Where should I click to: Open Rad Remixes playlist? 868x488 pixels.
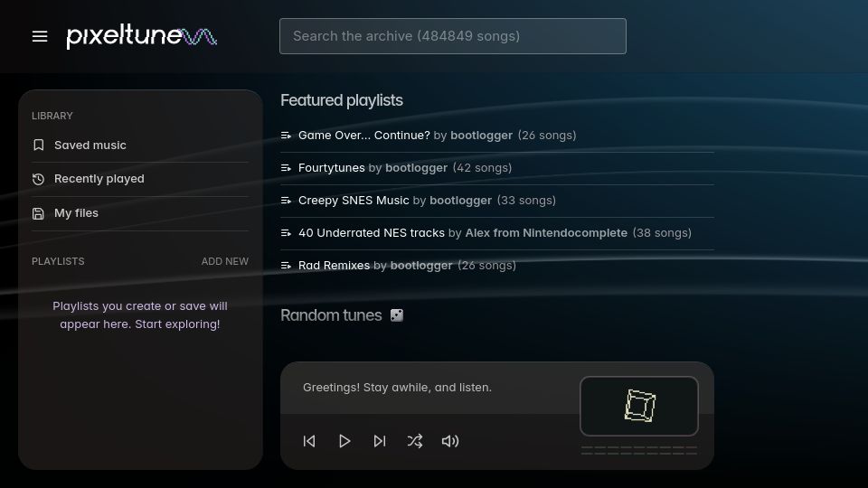coord(334,266)
